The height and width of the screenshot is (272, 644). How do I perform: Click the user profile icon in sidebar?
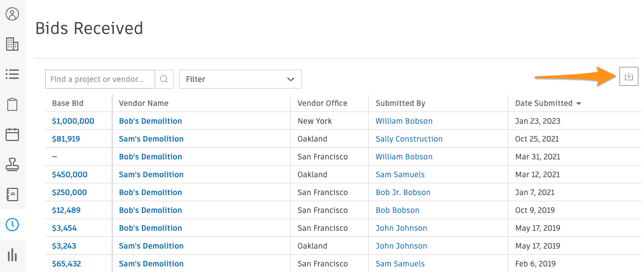[12, 14]
